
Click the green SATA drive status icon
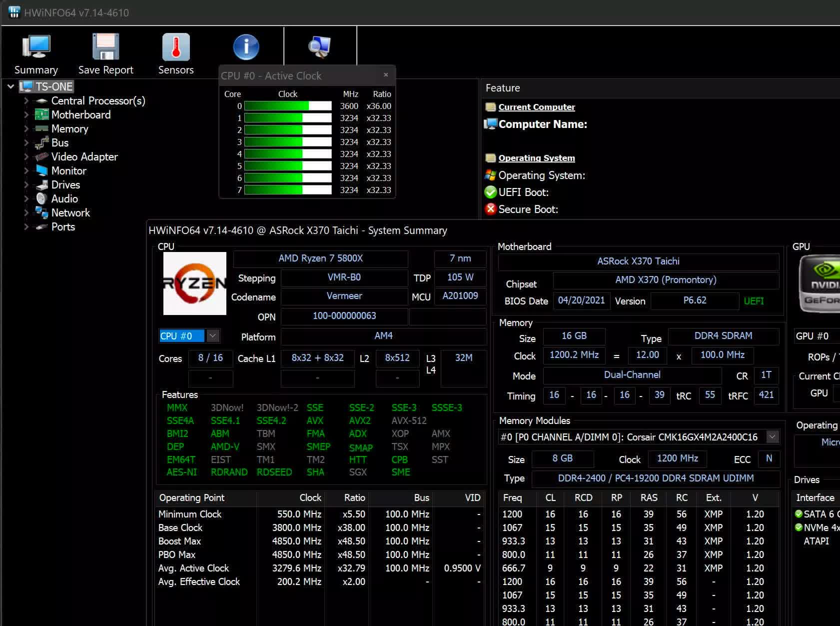(x=799, y=513)
